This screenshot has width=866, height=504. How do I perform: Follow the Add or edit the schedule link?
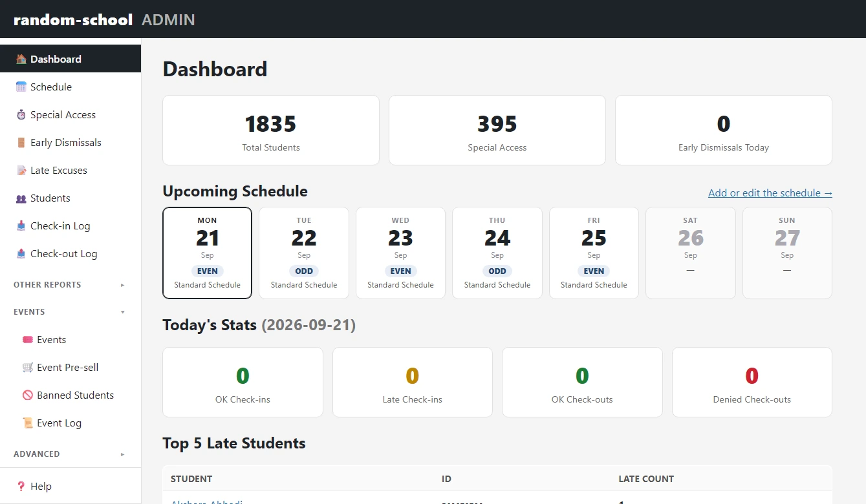(770, 193)
